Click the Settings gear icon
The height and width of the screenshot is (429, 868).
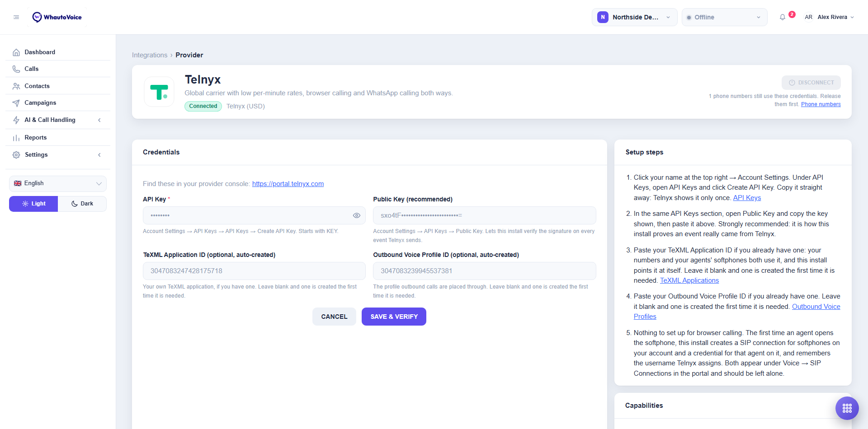[16, 155]
